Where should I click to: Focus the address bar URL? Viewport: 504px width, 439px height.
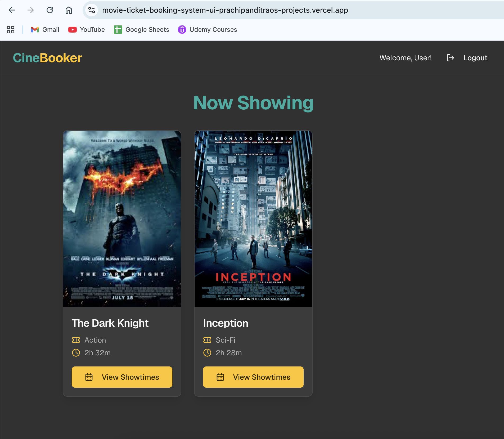coord(225,10)
